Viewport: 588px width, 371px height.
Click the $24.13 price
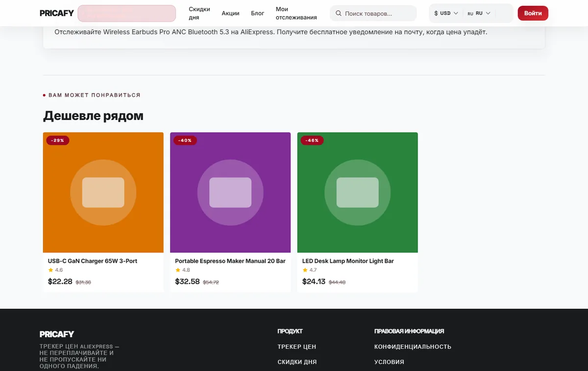(x=314, y=281)
